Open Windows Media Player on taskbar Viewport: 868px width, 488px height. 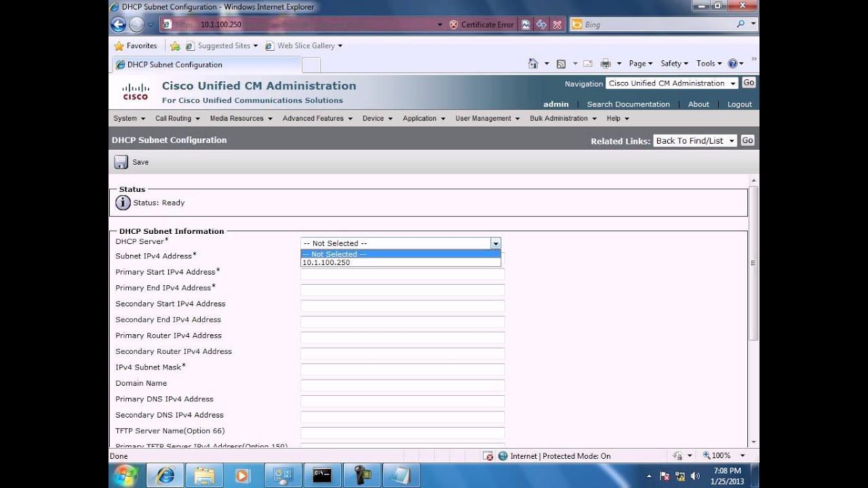coord(243,475)
